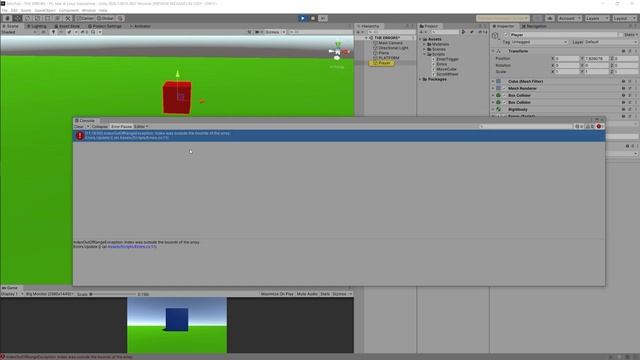Click Player object icon in Inspector
Viewport: 640px width, 360px height.
(x=496, y=36)
